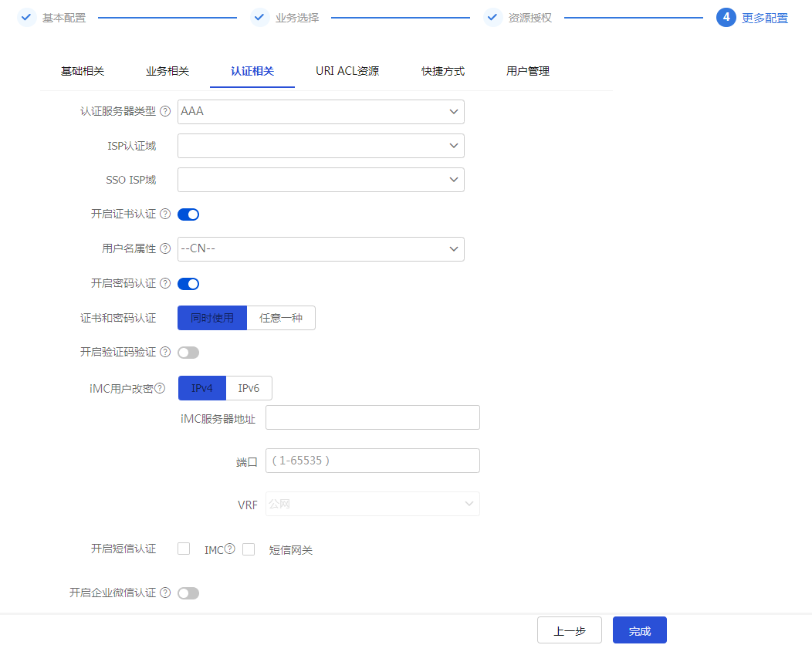The height and width of the screenshot is (645, 812).
Task: Click help icon next to 用户名属性
Action: (165, 248)
